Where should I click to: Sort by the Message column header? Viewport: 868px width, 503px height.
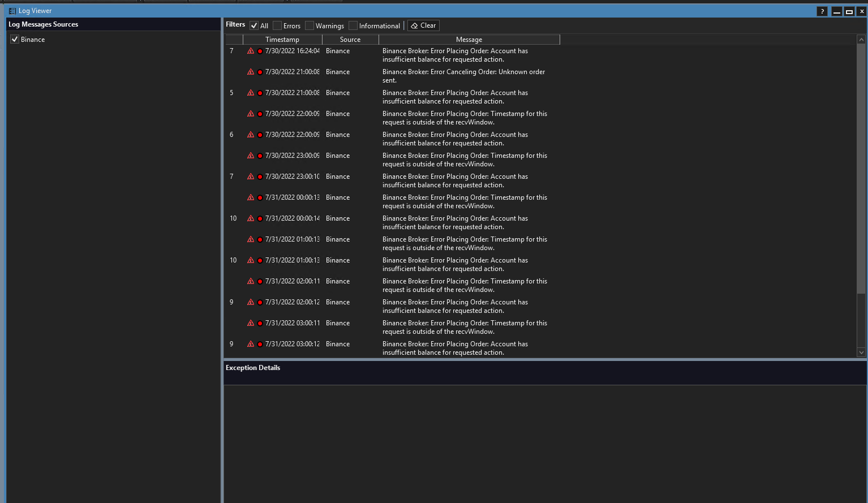469,40
